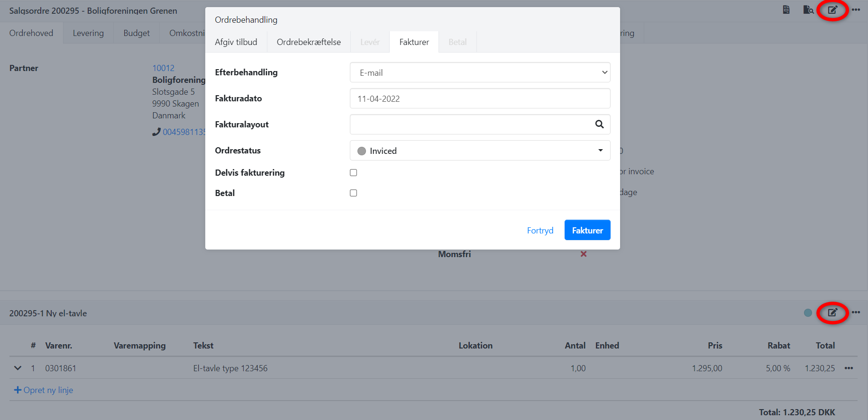Click the magnifier icon in the Fakturalayout field

599,124
